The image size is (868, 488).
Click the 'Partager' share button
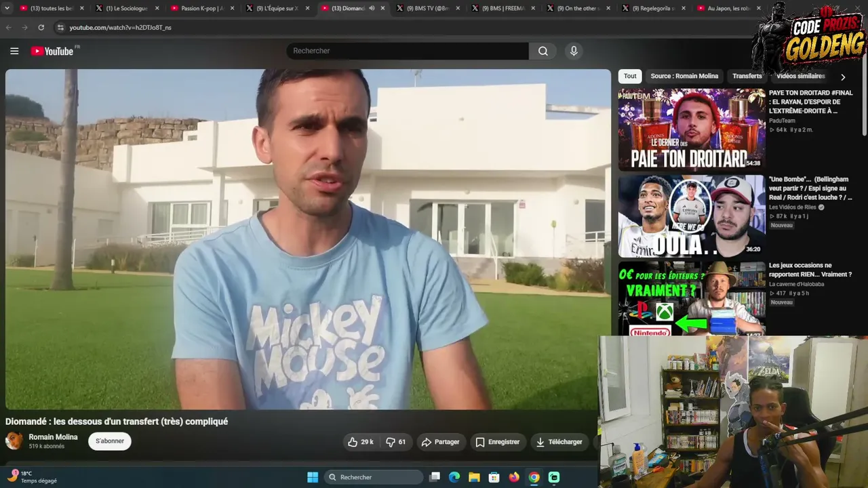tap(441, 442)
